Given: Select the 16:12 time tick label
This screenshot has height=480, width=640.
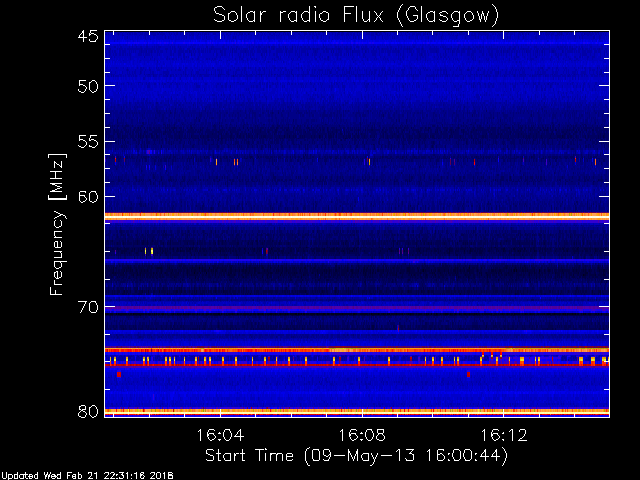Looking at the screenshot, I should point(504,435).
